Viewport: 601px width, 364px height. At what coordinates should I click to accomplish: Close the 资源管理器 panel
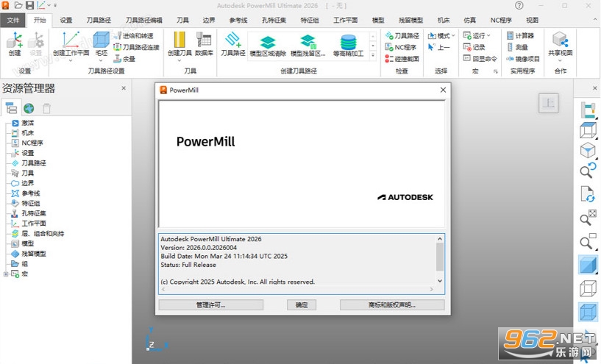[x=124, y=88]
